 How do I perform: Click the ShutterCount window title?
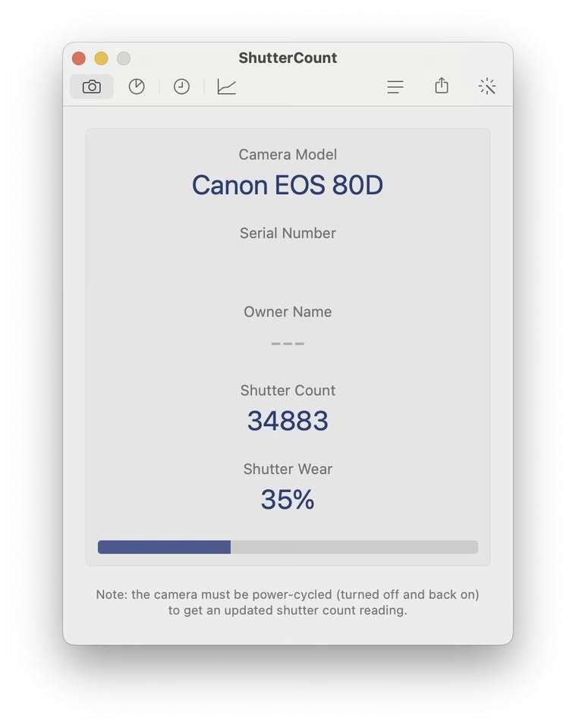coord(288,58)
